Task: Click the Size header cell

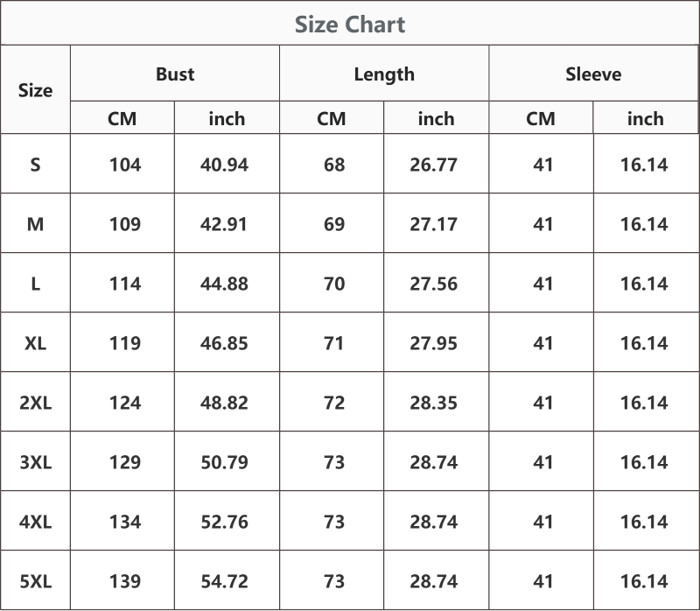Action: (35, 90)
